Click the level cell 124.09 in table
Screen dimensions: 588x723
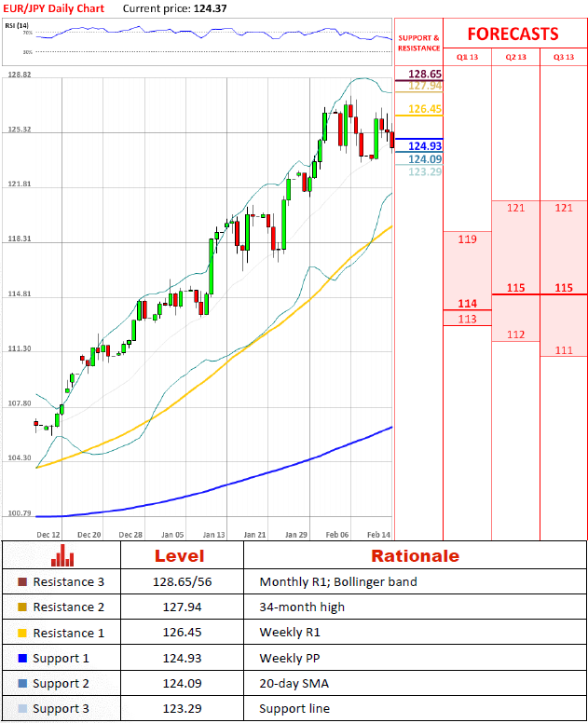coord(182,683)
